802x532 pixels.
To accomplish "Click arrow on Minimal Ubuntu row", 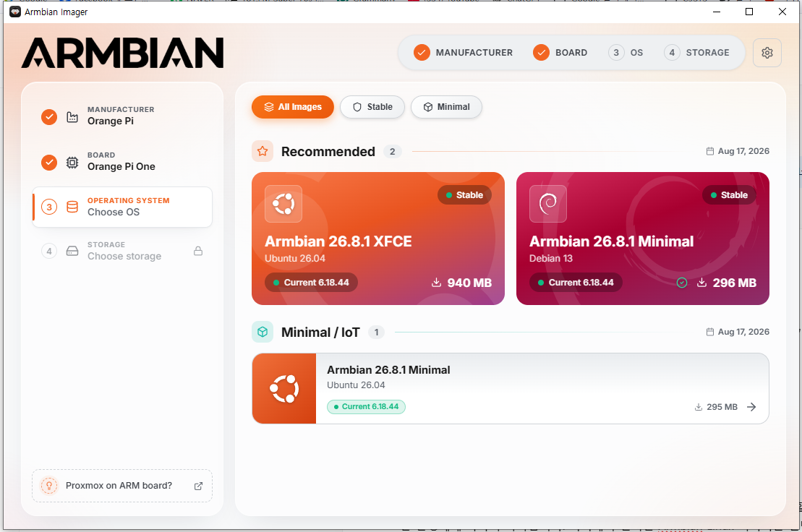I will [751, 407].
